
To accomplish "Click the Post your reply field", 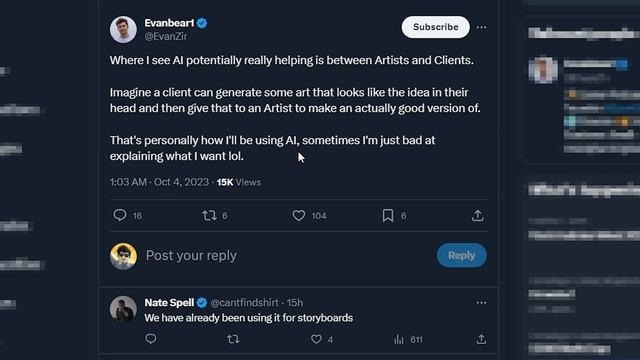I will coord(288,256).
